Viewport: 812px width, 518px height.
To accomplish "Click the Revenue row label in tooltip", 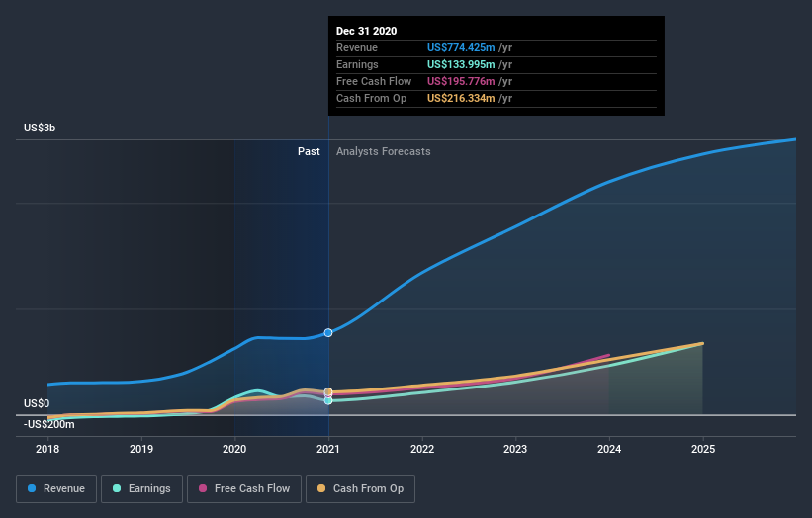I will (x=357, y=47).
